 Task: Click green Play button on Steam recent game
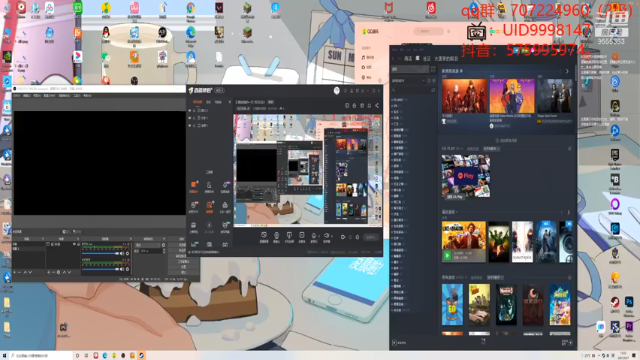447,256
